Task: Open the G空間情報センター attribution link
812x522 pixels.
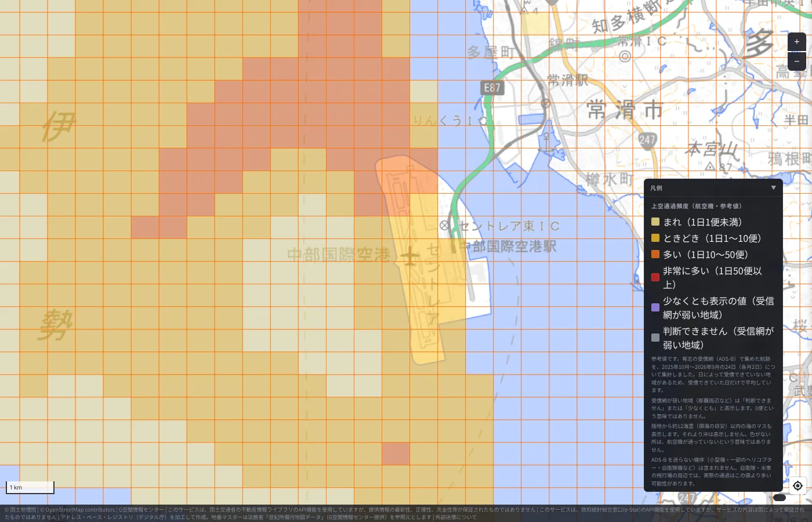Action: 141,510
